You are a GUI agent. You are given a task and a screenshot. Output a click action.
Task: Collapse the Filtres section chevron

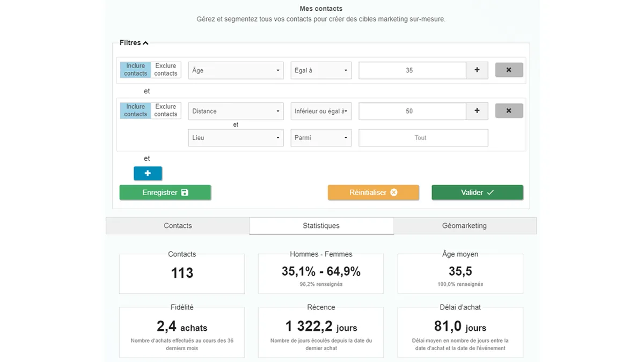[145, 43]
